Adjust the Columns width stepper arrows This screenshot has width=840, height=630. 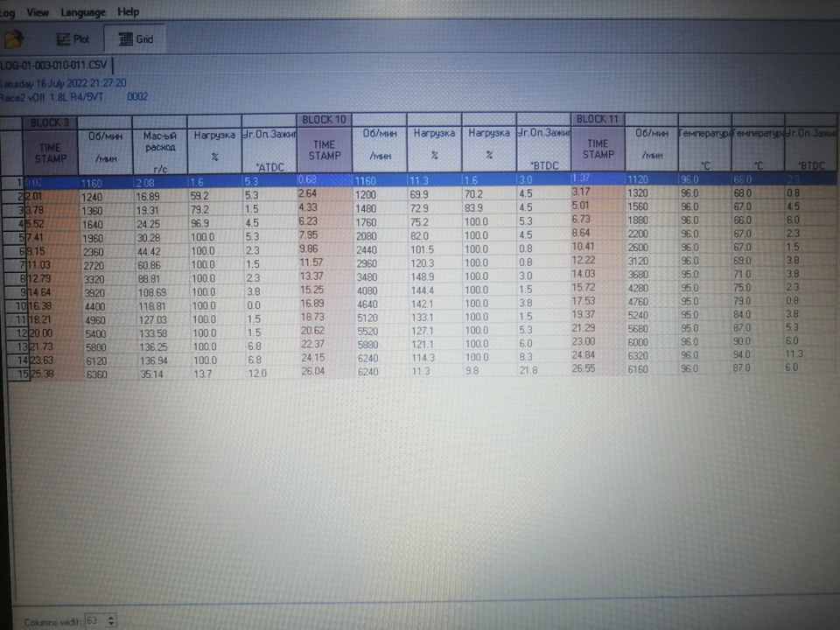pos(111,621)
